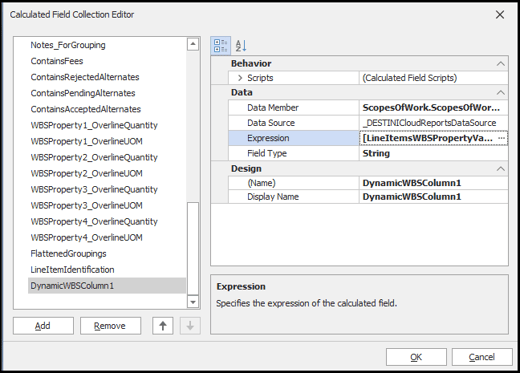Select WBSProperty1_OverlineQuantity field

click(94, 125)
